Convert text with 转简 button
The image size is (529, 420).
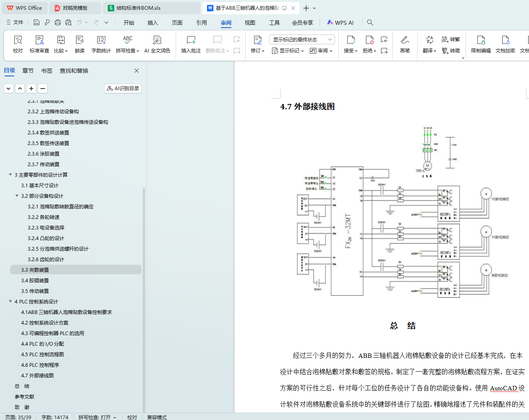(x=451, y=51)
